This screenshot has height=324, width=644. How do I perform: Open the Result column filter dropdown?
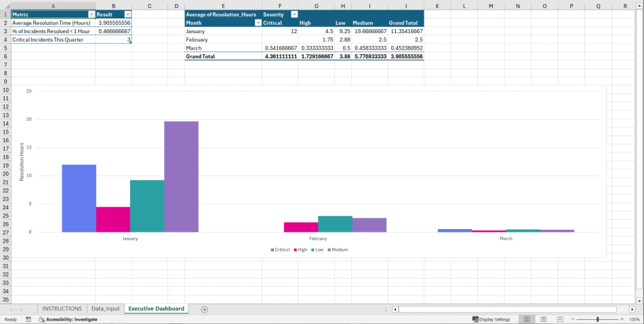127,14
